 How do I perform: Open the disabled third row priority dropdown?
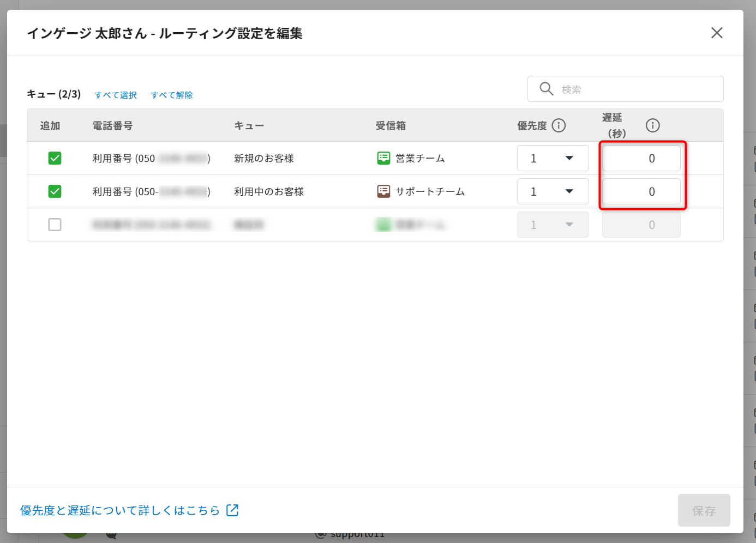click(x=553, y=225)
